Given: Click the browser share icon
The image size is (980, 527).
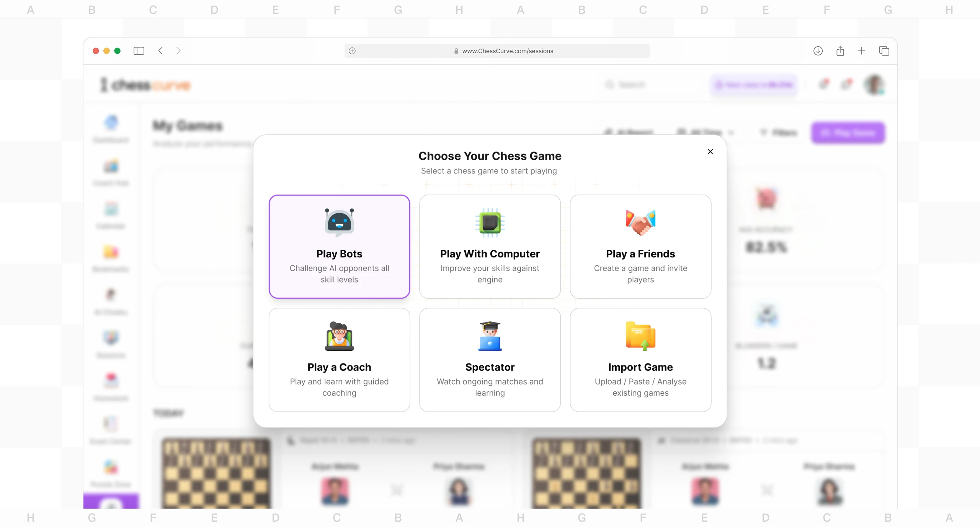Looking at the screenshot, I should tap(840, 51).
